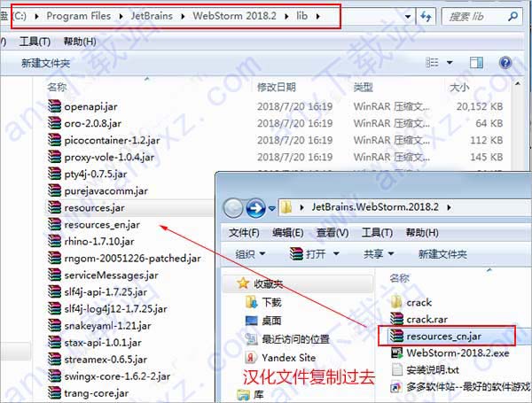Viewport: 532px width, 403px height.
Task: Open the 帮助(H) menu in lib window
Action: (80, 42)
